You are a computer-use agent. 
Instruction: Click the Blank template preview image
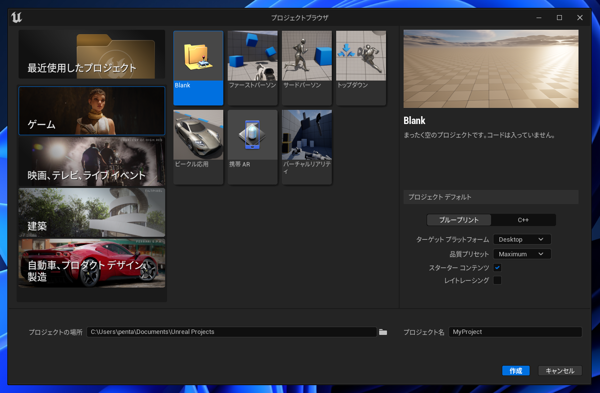[x=491, y=69]
